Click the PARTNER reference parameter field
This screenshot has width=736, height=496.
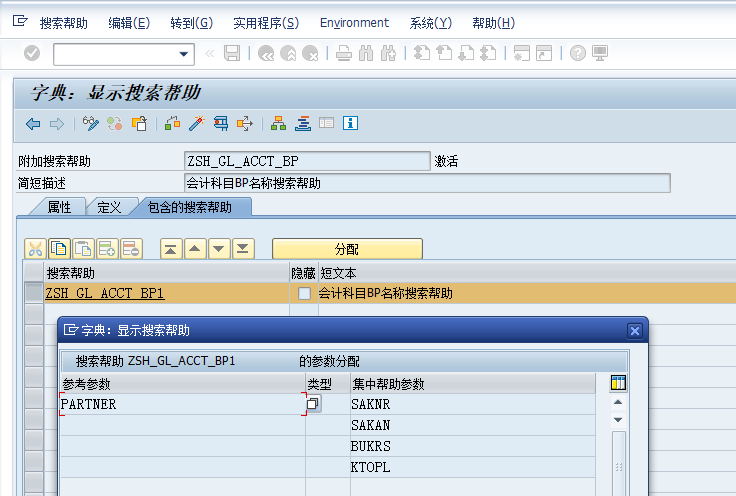pyautogui.click(x=183, y=404)
